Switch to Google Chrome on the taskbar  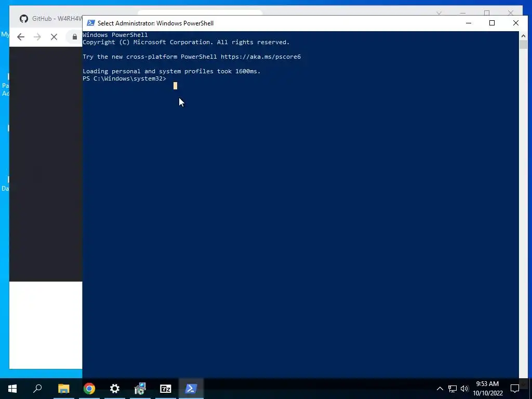[x=89, y=389]
